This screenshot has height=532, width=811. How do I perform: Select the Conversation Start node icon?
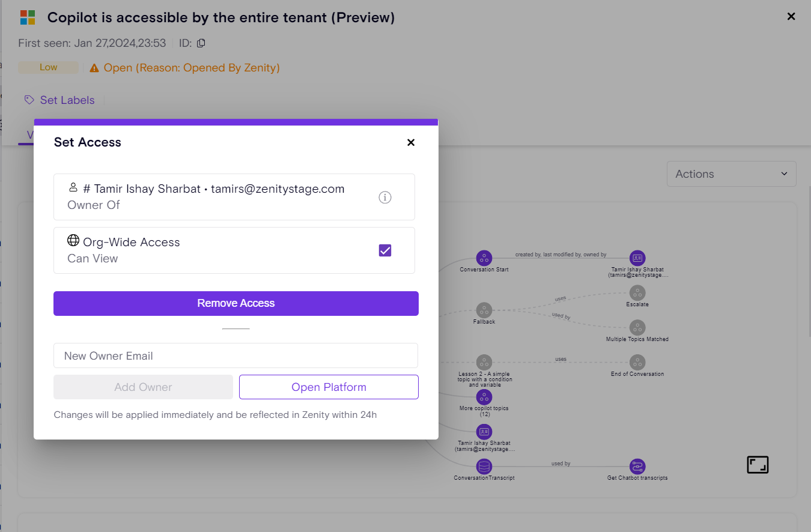point(484,258)
